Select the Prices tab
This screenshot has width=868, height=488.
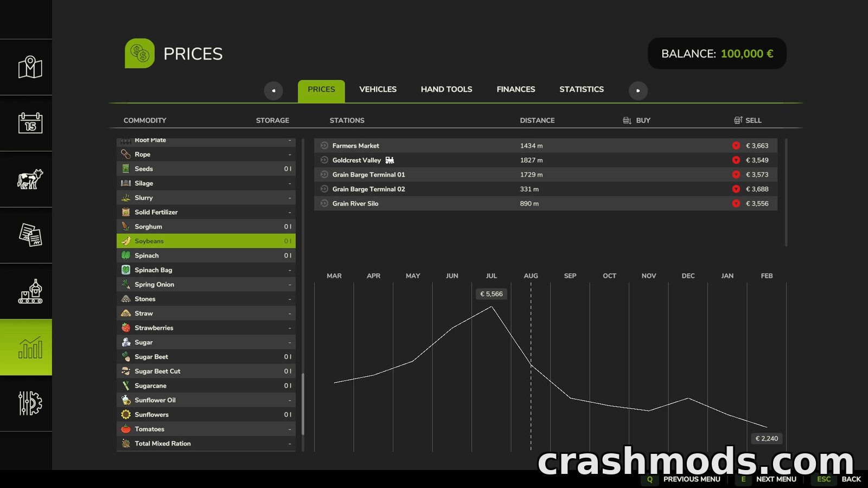[321, 90]
